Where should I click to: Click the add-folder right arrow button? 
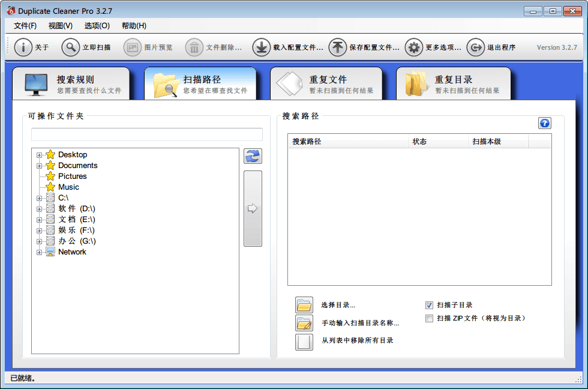[253, 208]
